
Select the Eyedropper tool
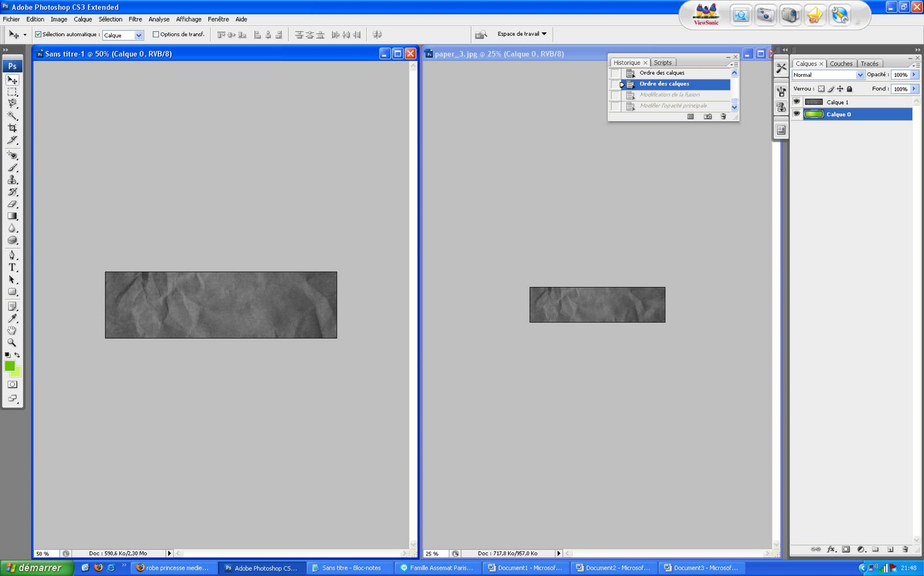click(12, 319)
